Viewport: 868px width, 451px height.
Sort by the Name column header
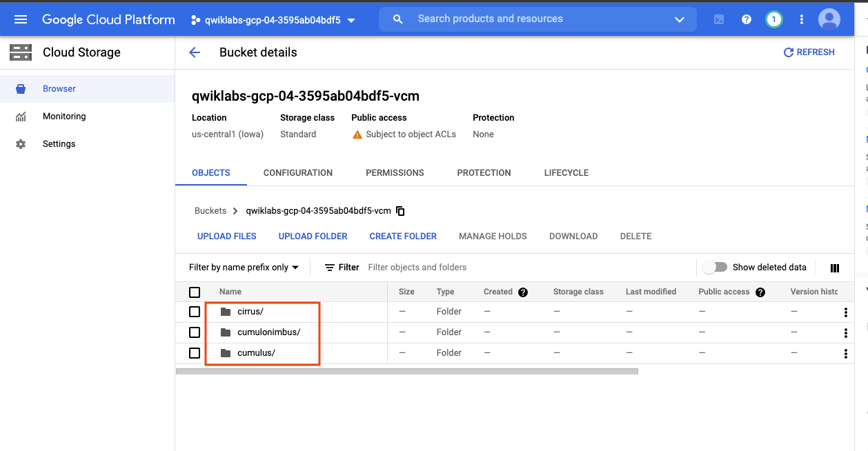(x=230, y=292)
